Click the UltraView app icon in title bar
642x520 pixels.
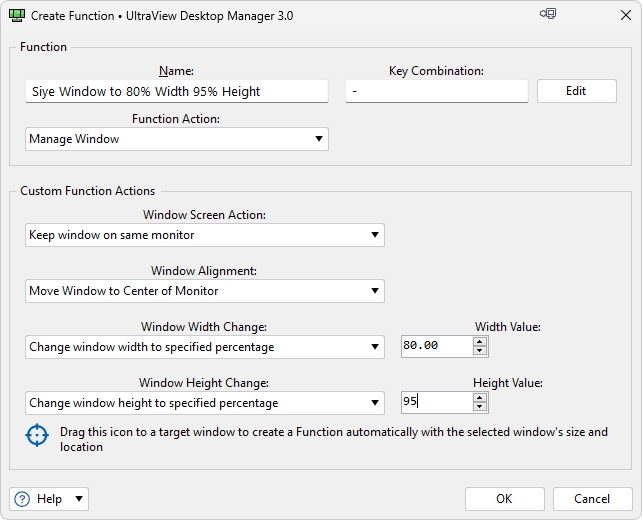16,16
